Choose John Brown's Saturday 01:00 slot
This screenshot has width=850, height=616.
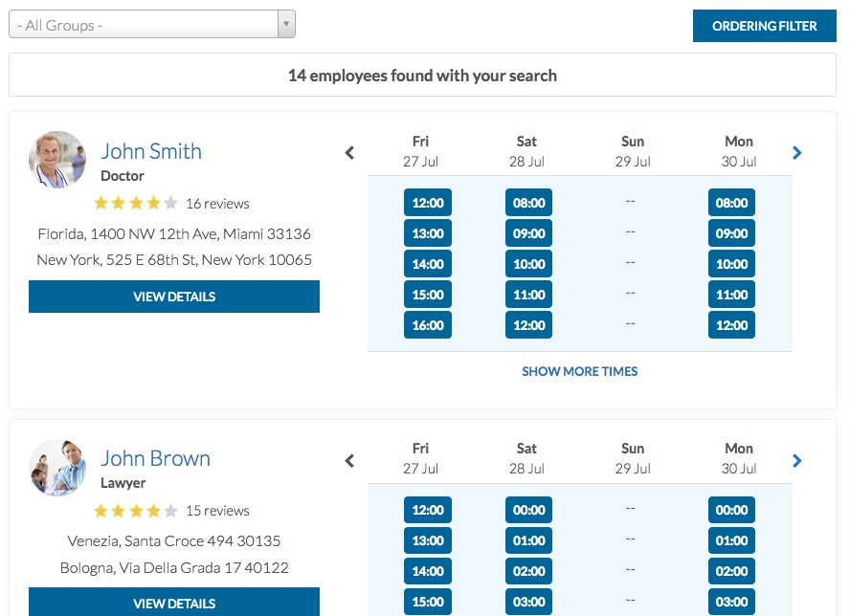528,540
